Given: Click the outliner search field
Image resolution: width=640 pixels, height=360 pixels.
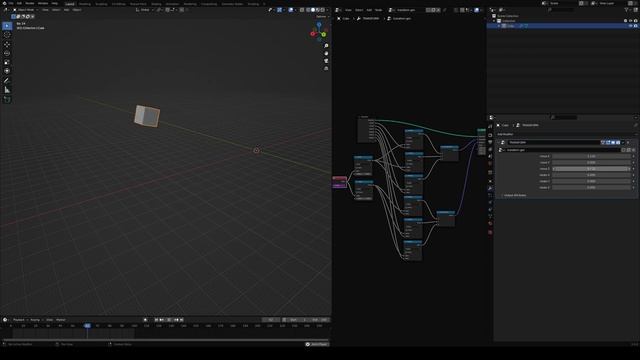Looking at the screenshot, I should (x=562, y=10).
